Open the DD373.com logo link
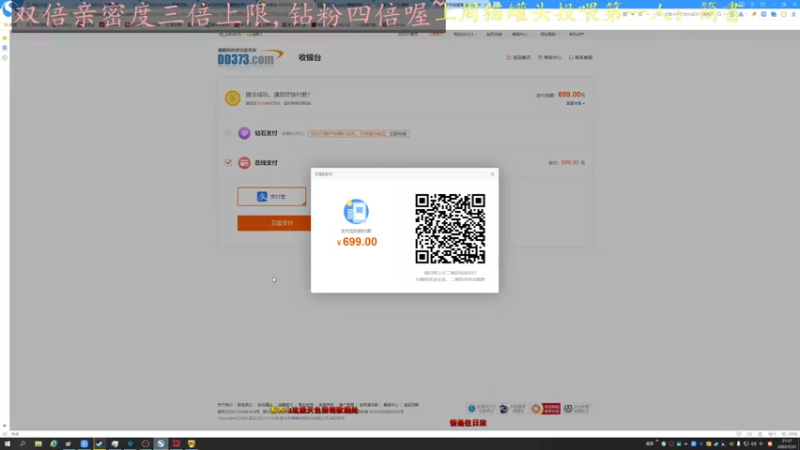The height and width of the screenshot is (450, 800). 249,57
